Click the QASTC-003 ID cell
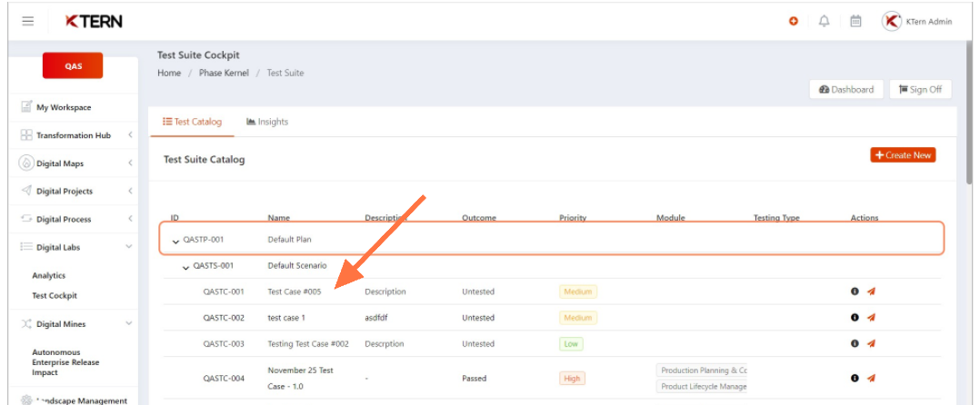The width and height of the screenshot is (980, 405). (x=224, y=344)
